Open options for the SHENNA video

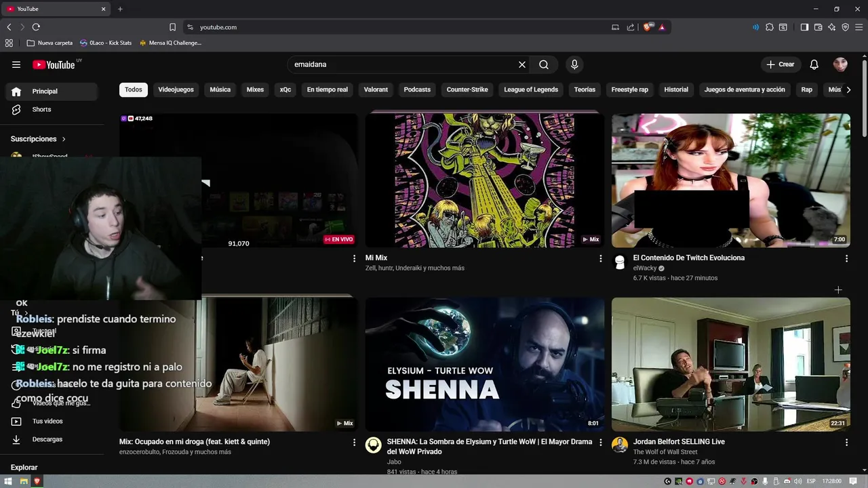(x=600, y=442)
